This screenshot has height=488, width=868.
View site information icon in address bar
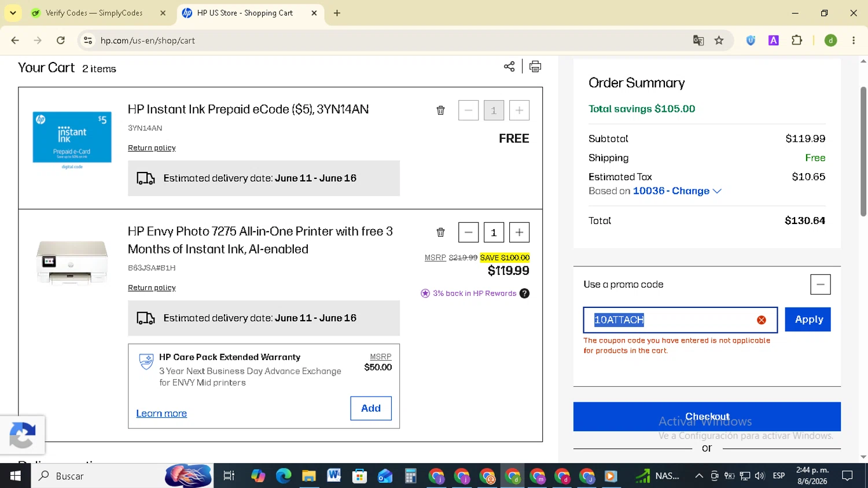[88, 40]
